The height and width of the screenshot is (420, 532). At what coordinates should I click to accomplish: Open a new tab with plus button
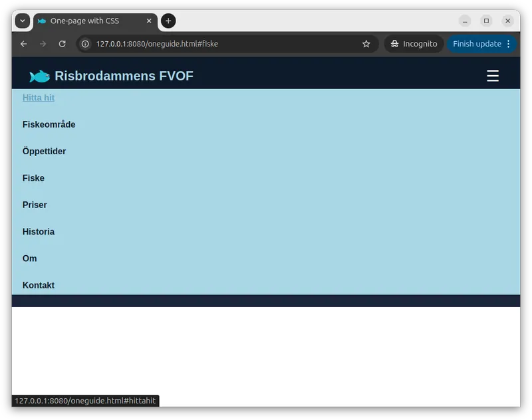tap(168, 21)
